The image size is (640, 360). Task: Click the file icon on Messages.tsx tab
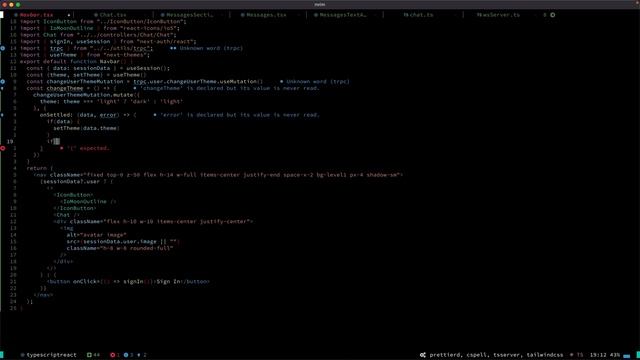point(242,15)
